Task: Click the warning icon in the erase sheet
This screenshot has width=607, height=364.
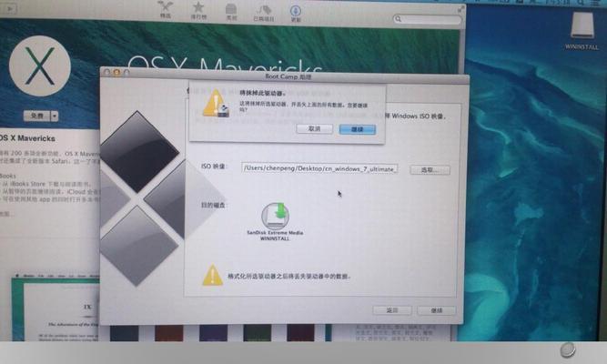Action: click(216, 104)
